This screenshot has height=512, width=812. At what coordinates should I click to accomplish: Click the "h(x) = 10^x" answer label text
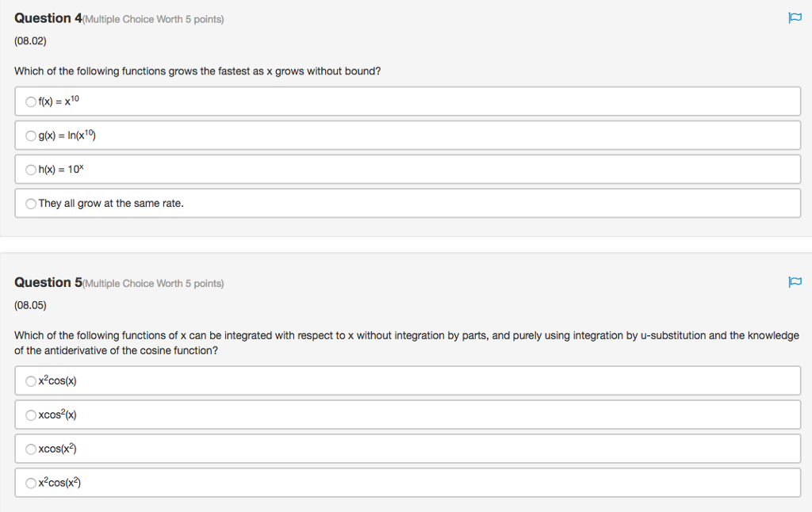60,170
